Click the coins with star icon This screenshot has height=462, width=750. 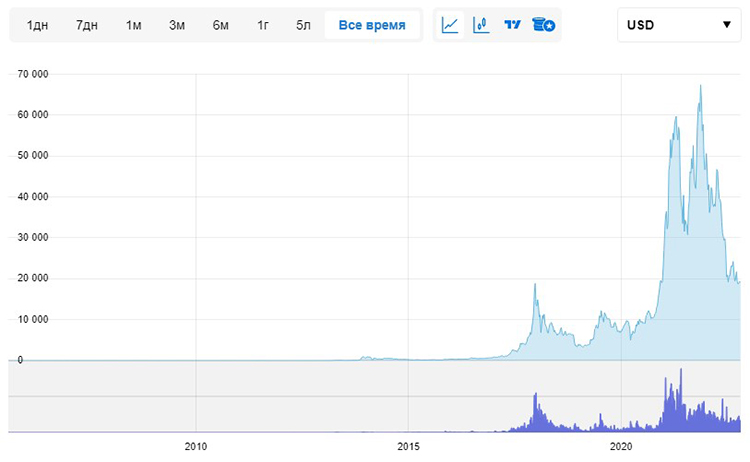(543, 24)
